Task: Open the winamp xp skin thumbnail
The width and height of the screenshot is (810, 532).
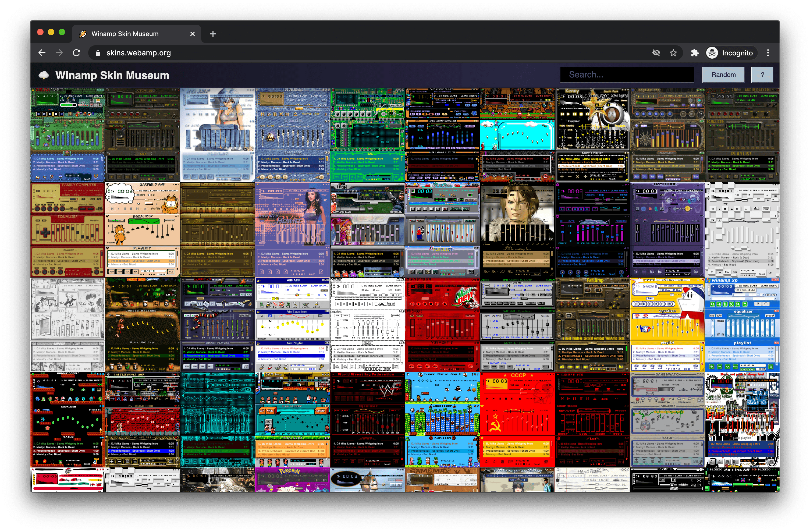Action: coord(742,325)
